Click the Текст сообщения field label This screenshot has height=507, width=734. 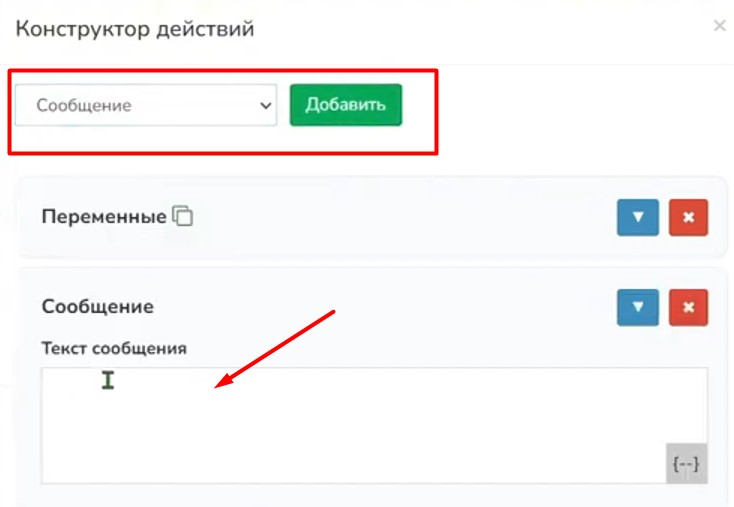pos(114,348)
